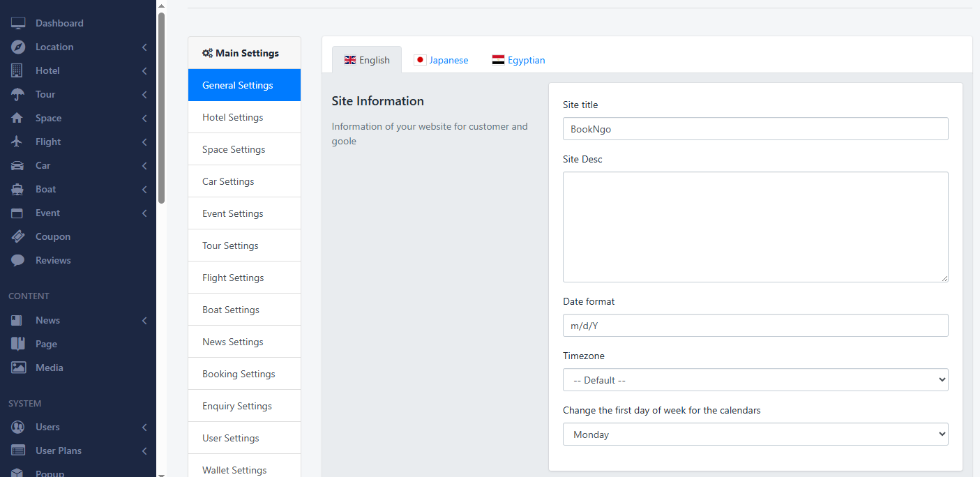This screenshot has height=477, width=980.
Task: Click the Boat ship icon
Action: tap(18, 189)
